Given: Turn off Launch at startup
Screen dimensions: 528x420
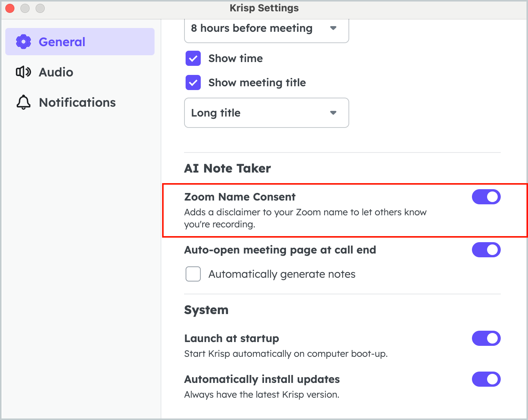Looking at the screenshot, I should (x=486, y=338).
